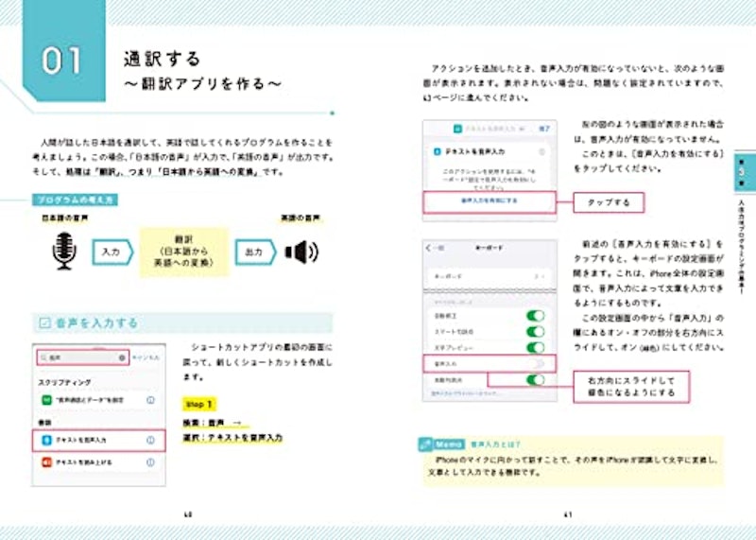Screen dimensions: 756x540
Task: Remove the テキストを音声入力 action card with its x icon
Action: [541, 151]
